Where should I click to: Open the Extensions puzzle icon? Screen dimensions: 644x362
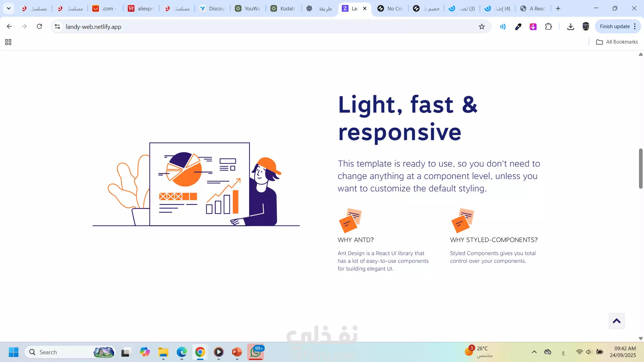tap(548, 27)
